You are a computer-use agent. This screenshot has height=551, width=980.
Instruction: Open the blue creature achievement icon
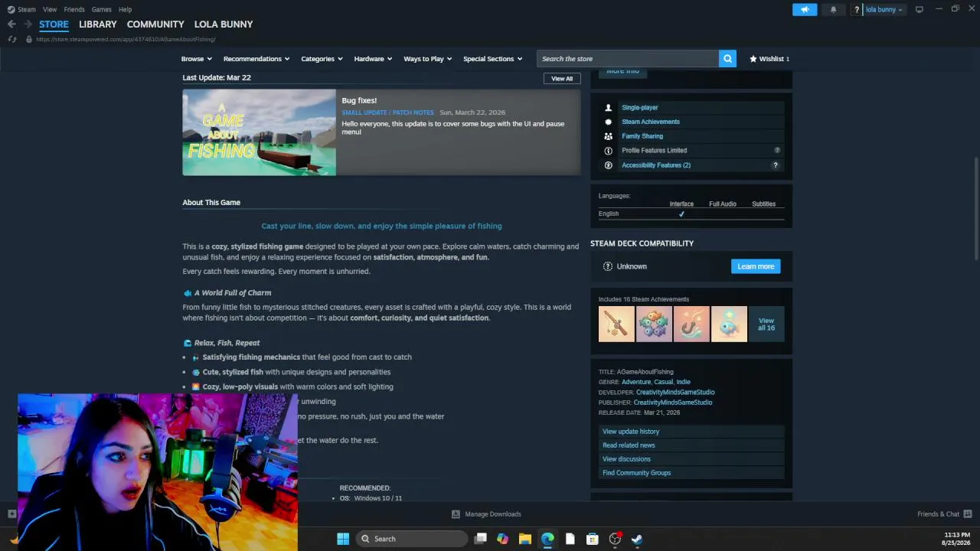coord(729,324)
